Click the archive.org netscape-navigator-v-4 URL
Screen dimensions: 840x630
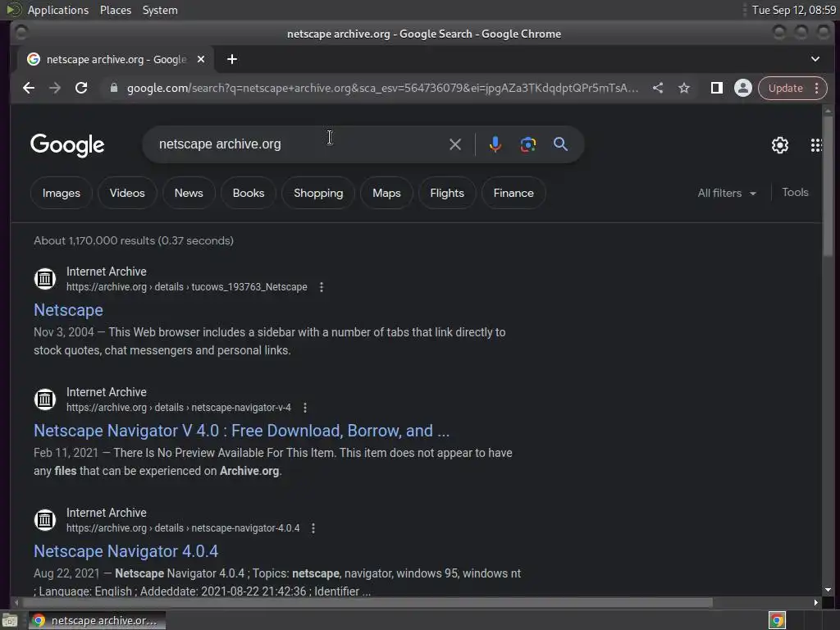point(178,408)
